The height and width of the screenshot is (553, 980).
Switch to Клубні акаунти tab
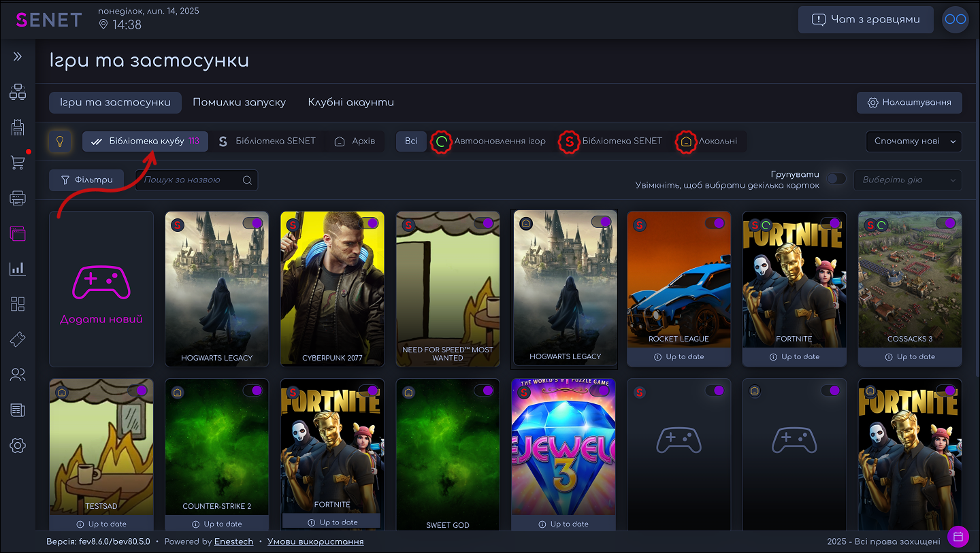pyautogui.click(x=350, y=103)
